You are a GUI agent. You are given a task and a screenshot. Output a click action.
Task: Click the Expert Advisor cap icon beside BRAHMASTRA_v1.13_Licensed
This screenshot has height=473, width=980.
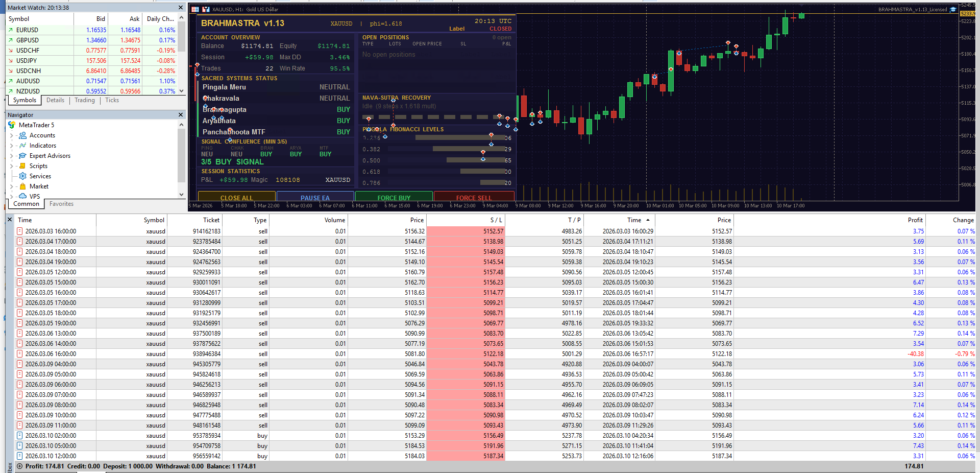coord(952,9)
